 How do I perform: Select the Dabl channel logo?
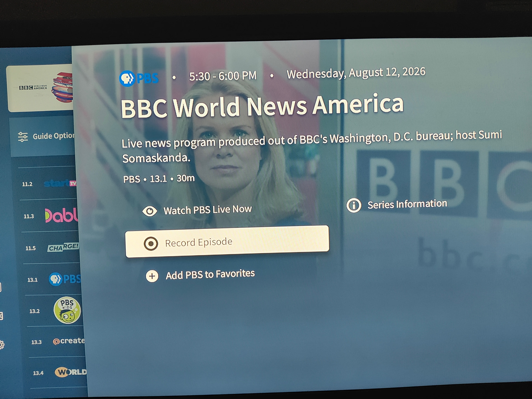pos(62,216)
